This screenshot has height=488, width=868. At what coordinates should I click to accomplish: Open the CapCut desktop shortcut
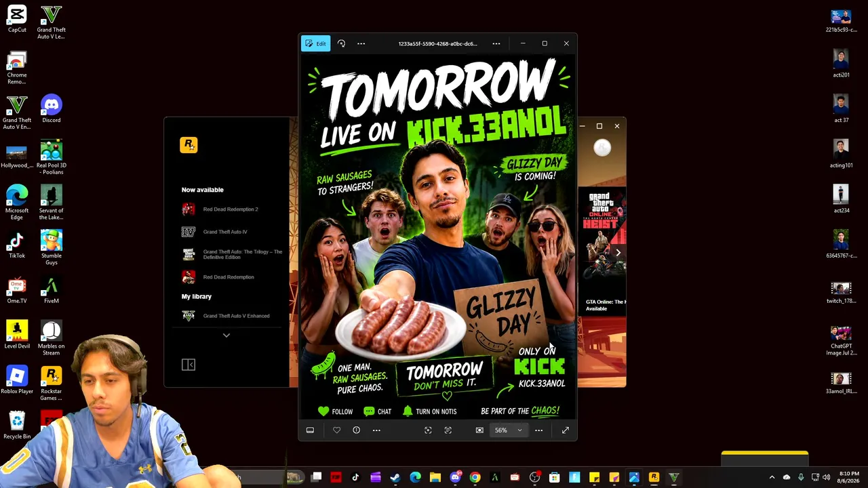point(17,19)
